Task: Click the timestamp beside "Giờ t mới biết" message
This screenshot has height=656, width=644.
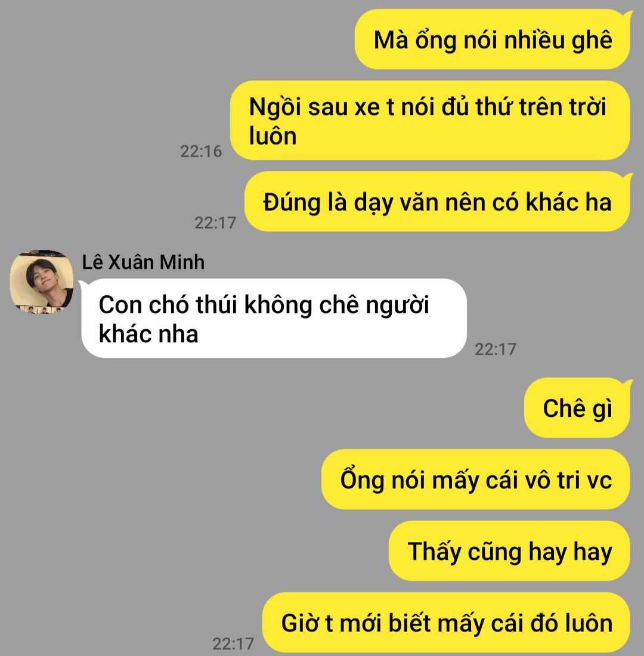Action: 233,643
